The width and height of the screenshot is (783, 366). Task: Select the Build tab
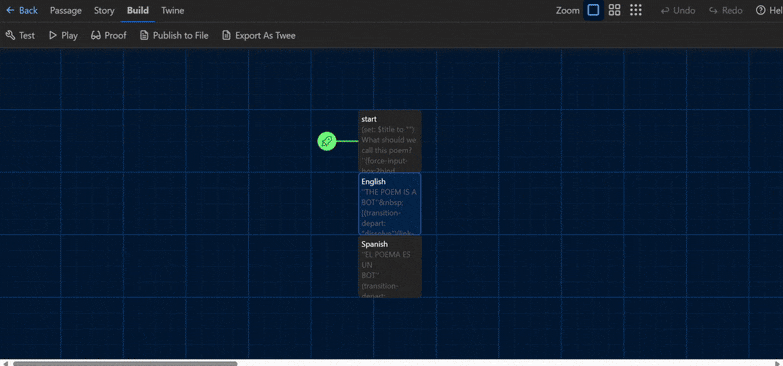(x=137, y=10)
